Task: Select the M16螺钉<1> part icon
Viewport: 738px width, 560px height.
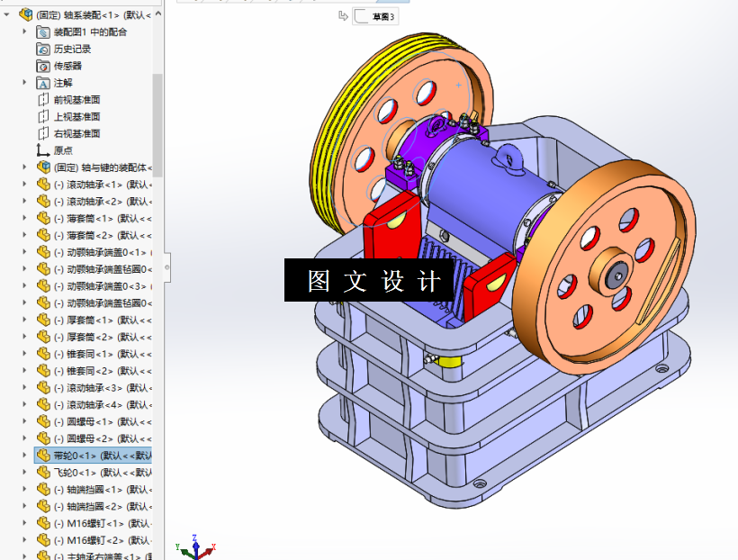Action: pos(43,524)
